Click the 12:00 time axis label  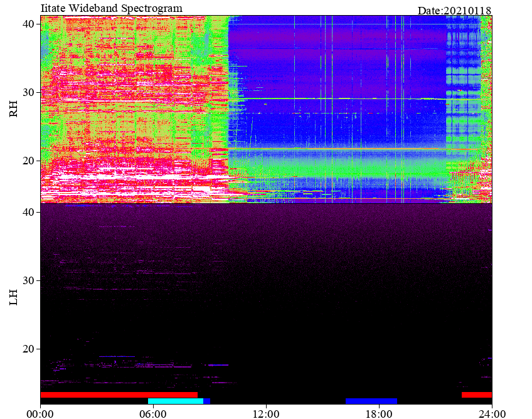pos(267,414)
